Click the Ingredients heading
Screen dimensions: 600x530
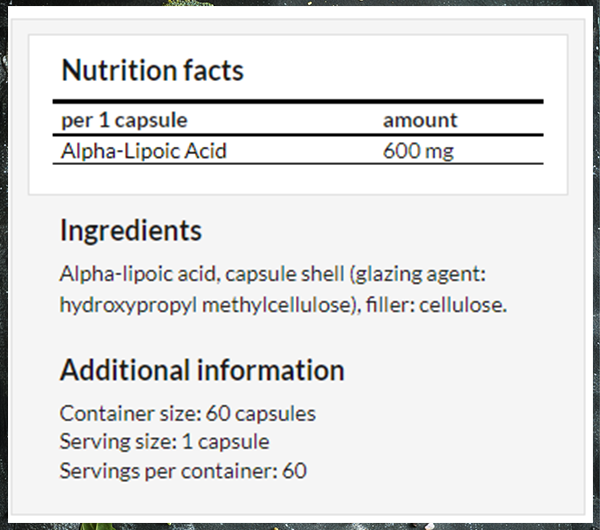tap(131, 232)
